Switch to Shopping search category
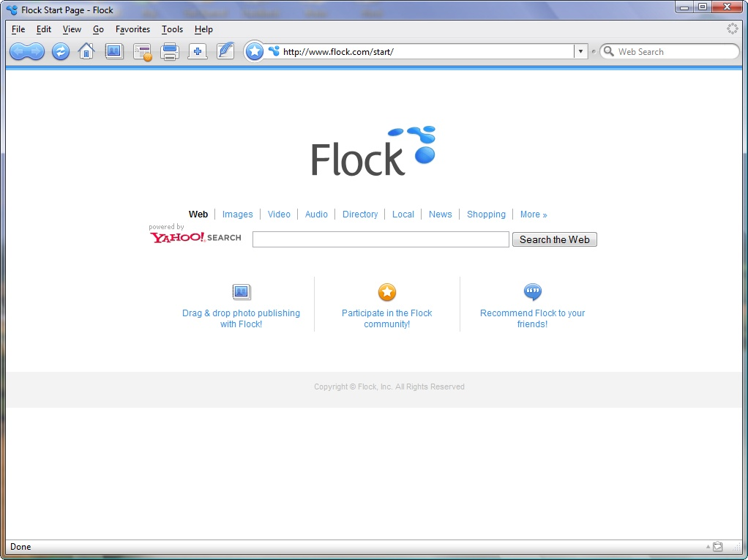 pos(486,214)
